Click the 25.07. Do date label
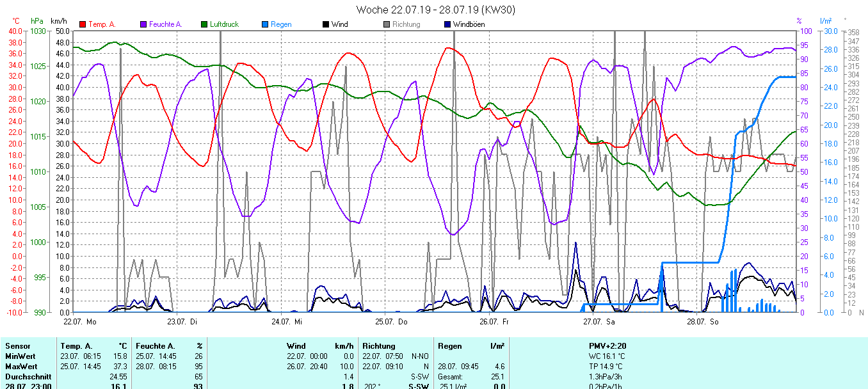The image size is (868, 389). coord(391,321)
